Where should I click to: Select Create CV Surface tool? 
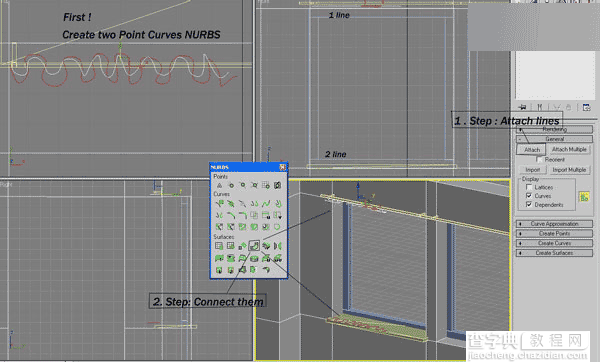(x=219, y=246)
